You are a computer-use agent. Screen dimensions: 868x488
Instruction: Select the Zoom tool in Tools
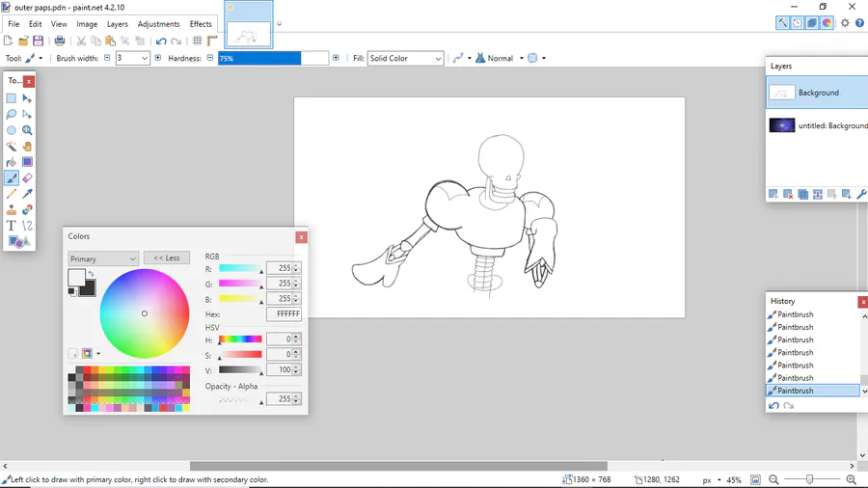pos(27,130)
